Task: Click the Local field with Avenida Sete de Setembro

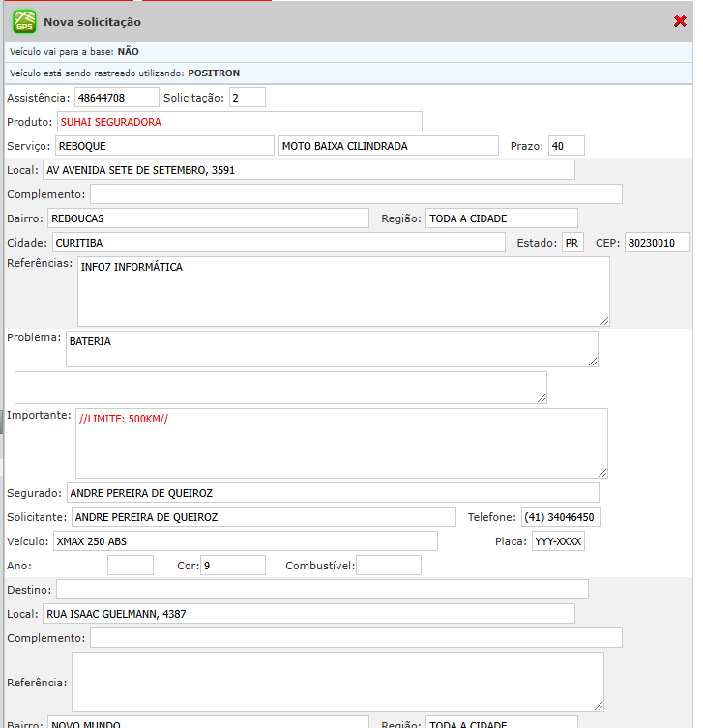Action: click(308, 170)
